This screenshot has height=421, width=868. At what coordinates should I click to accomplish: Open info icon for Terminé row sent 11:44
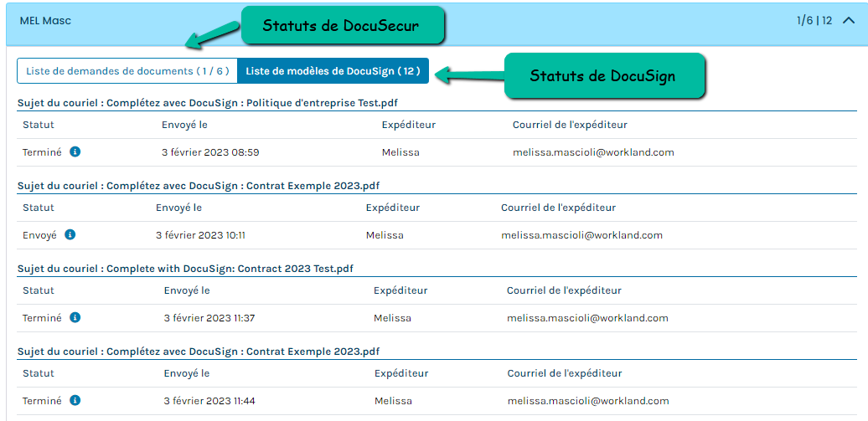tap(75, 401)
